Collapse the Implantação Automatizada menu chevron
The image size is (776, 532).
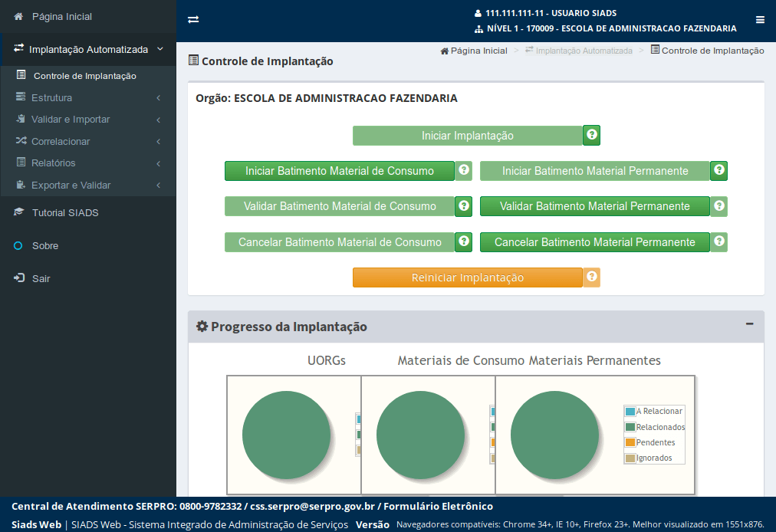(159, 49)
